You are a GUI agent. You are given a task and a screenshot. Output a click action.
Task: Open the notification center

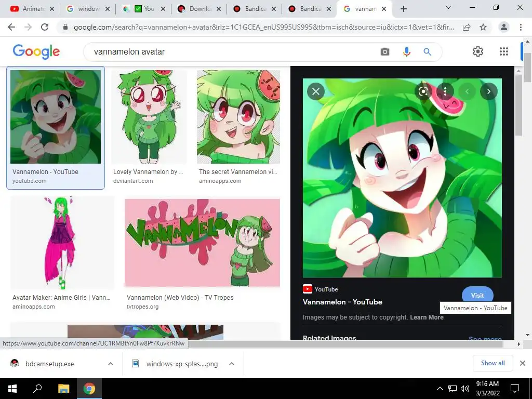[x=515, y=389]
